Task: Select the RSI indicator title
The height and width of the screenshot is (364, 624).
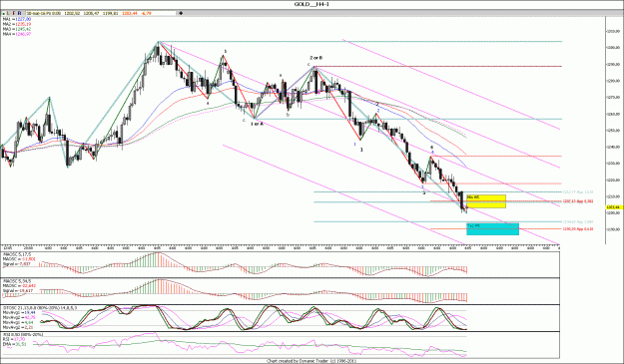Action: (x=23, y=335)
